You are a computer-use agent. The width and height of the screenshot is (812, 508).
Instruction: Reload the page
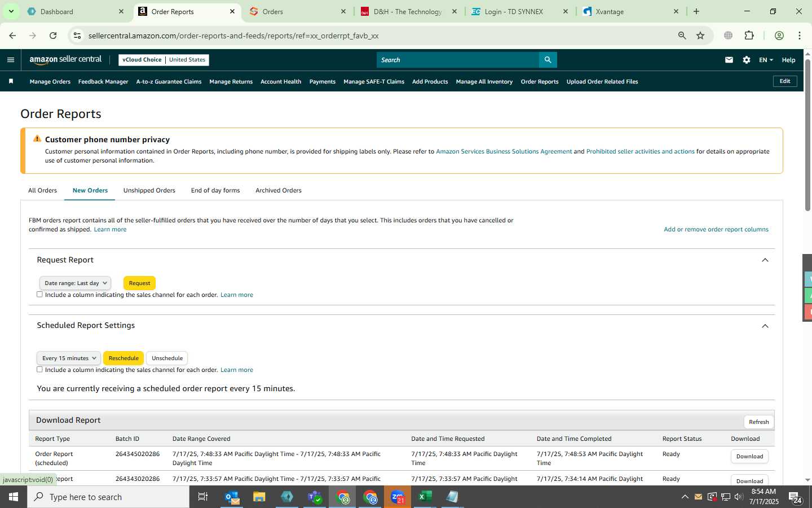coord(53,36)
